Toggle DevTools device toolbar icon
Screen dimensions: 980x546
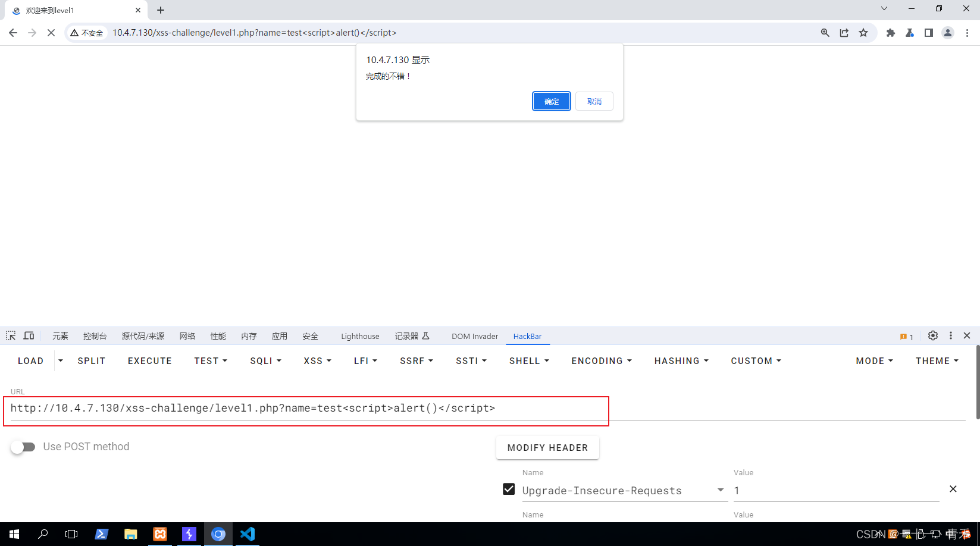[29, 336]
